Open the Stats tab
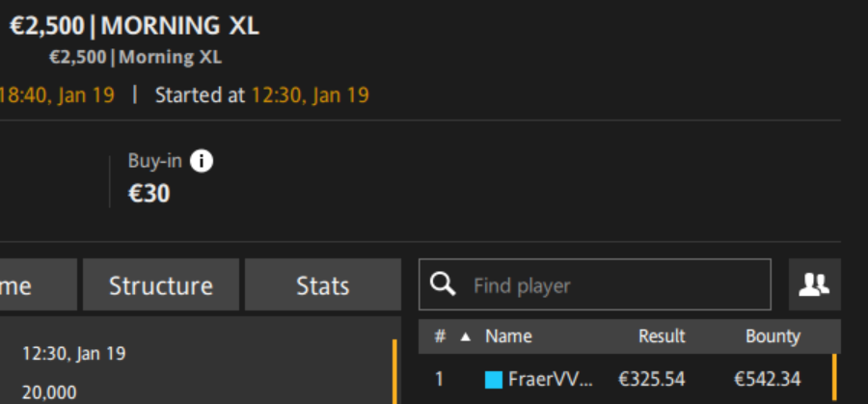The image size is (868, 404). pyautogui.click(x=323, y=285)
